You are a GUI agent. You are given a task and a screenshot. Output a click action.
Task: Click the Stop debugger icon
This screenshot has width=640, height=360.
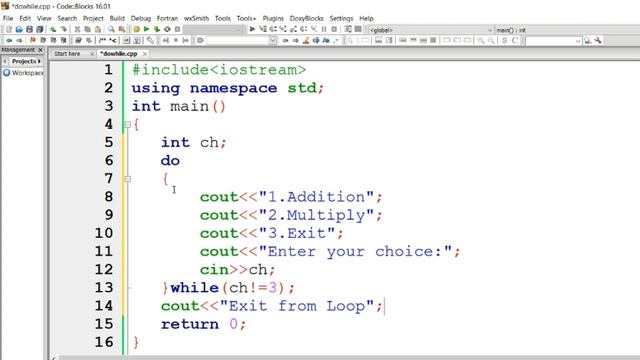point(334,29)
